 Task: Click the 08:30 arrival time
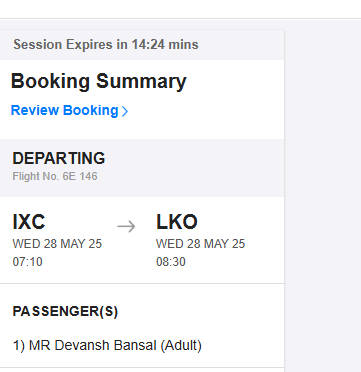(171, 262)
